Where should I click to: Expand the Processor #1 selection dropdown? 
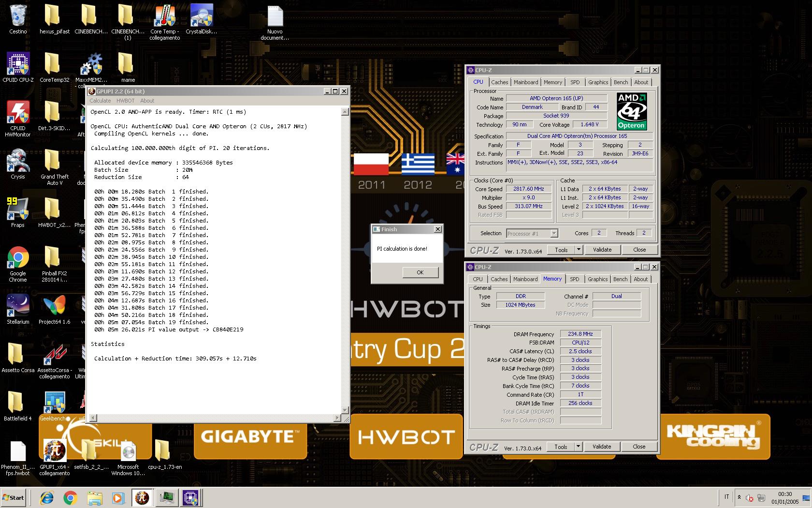pyautogui.click(x=554, y=234)
